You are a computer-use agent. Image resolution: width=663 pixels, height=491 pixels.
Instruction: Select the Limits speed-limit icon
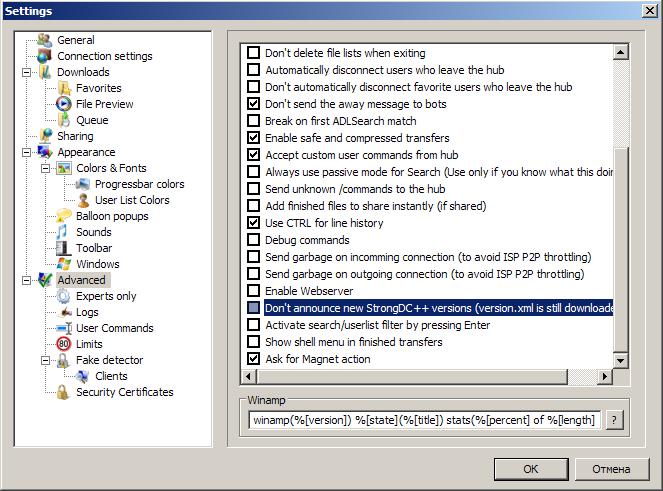(64, 344)
